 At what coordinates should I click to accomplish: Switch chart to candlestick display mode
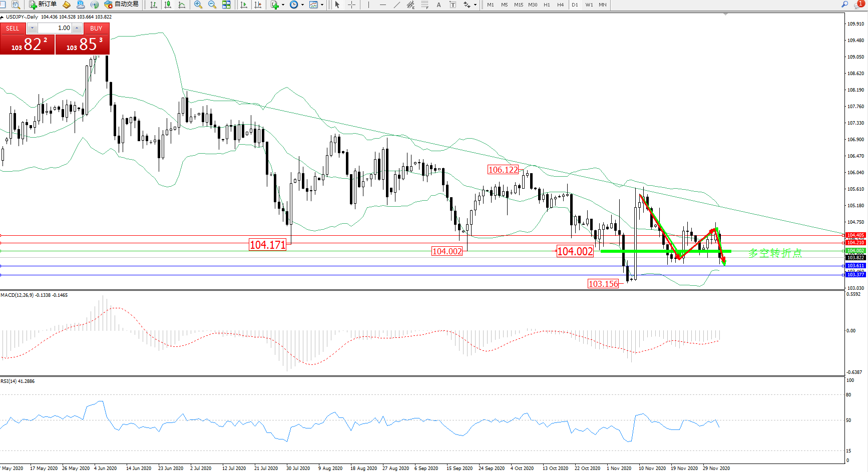pyautogui.click(x=168, y=5)
